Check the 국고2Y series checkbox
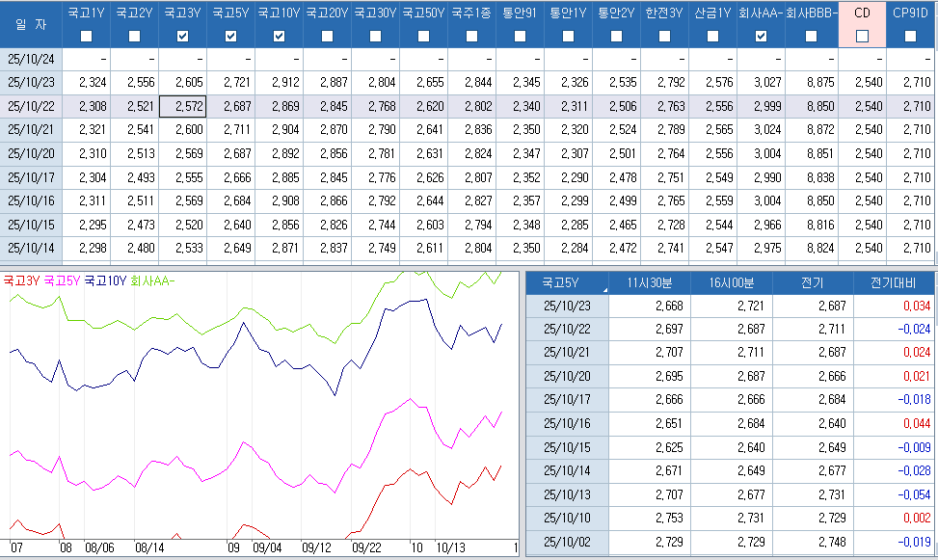The height and width of the screenshot is (560, 938). pyautogui.click(x=135, y=36)
